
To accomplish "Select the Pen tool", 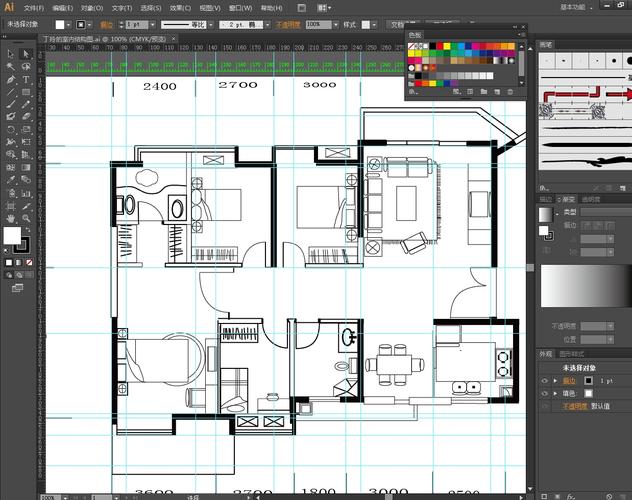I will coord(11,79).
